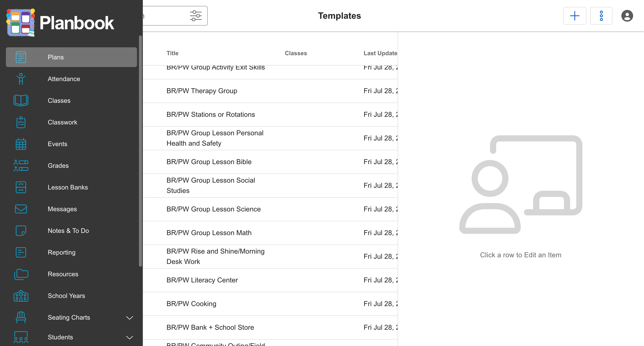The width and height of the screenshot is (644, 346).
Task: Open the user account avatar
Action: click(627, 16)
